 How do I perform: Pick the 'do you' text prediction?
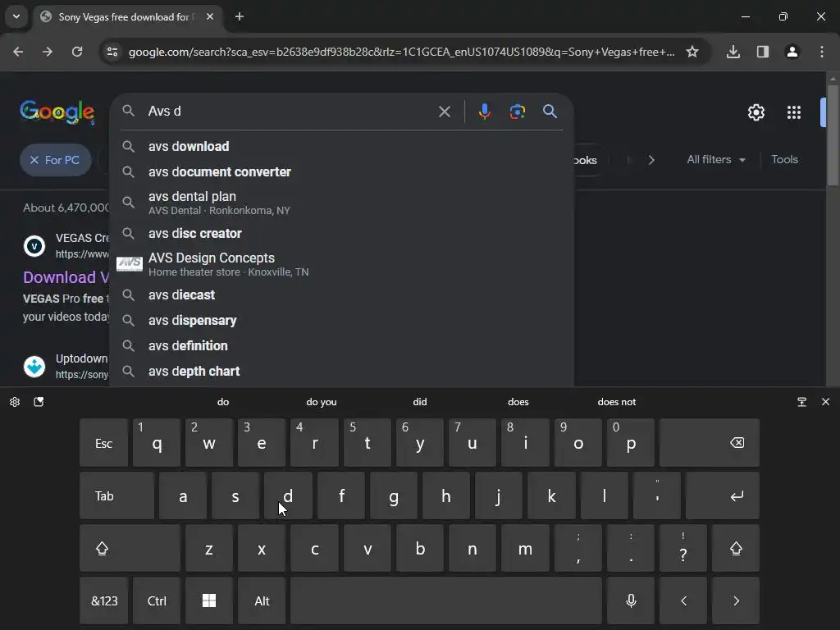tap(322, 402)
